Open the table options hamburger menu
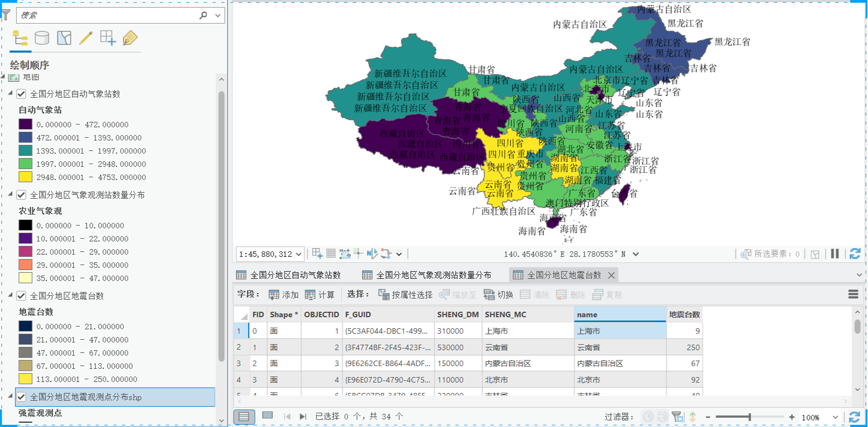Image resolution: width=868 pixels, height=427 pixels. 853,295
